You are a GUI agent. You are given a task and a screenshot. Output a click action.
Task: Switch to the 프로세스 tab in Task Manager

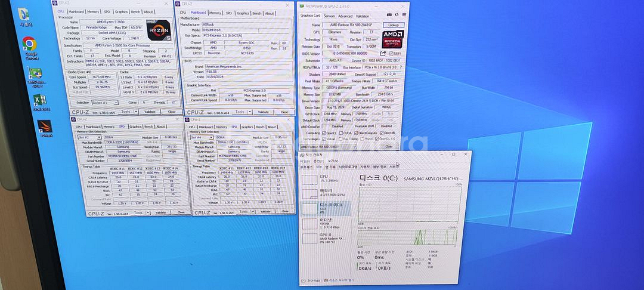coord(306,166)
